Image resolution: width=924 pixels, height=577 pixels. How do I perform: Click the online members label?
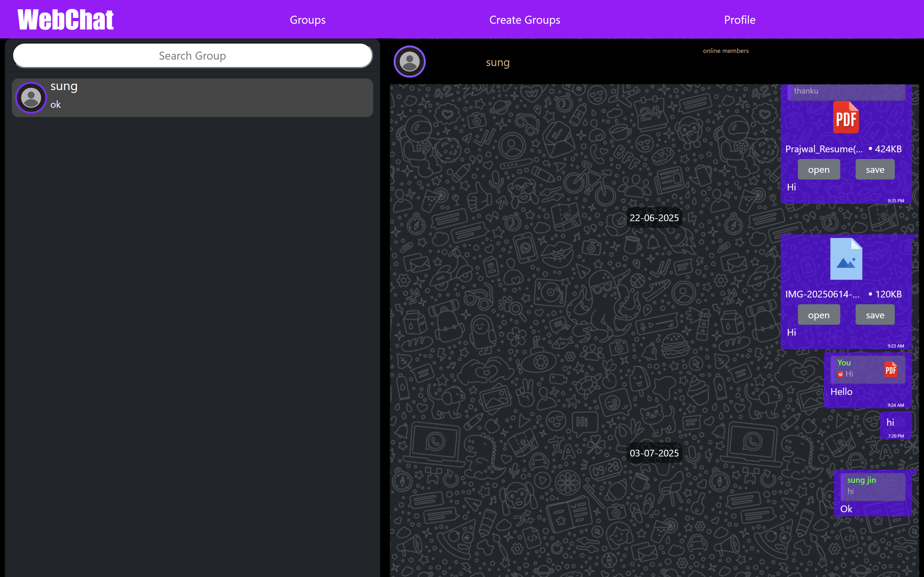pyautogui.click(x=725, y=51)
